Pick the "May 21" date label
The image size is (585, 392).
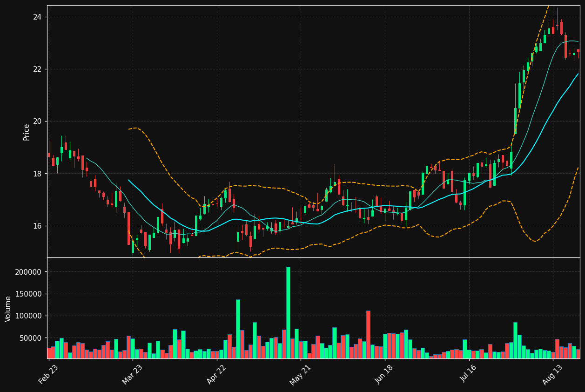(x=300, y=374)
